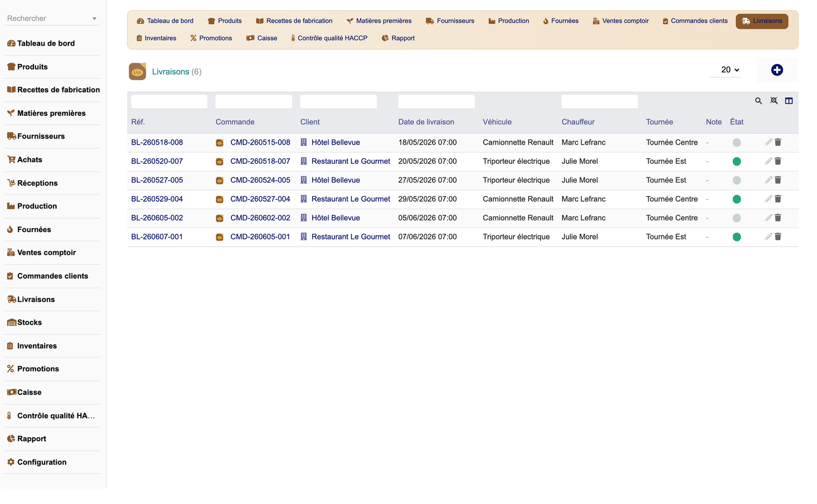The width and height of the screenshot is (817, 504).
Task: Open Fournées in left sidebar
Action: point(52,229)
